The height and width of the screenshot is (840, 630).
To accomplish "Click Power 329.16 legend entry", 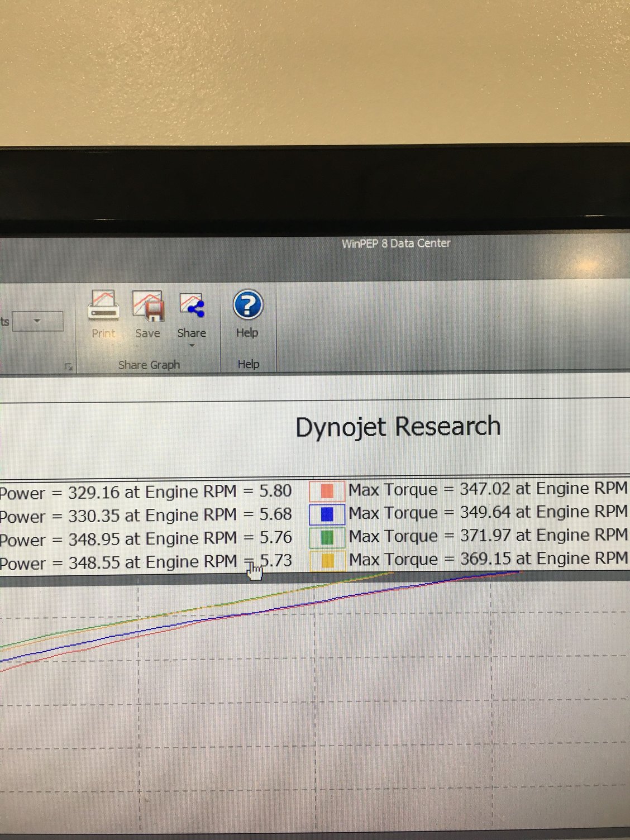I will (146, 492).
